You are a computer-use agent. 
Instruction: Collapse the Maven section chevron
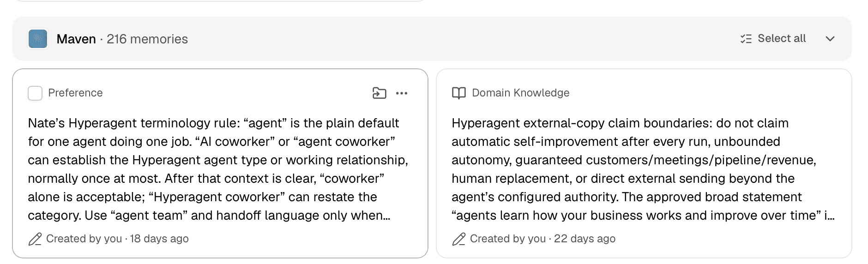(830, 39)
